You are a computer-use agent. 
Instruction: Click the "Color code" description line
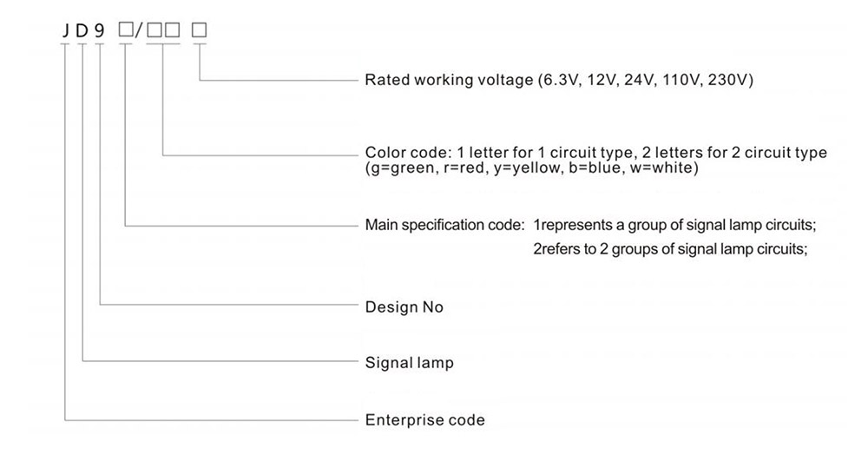pyautogui.click(x=595, y=153)
